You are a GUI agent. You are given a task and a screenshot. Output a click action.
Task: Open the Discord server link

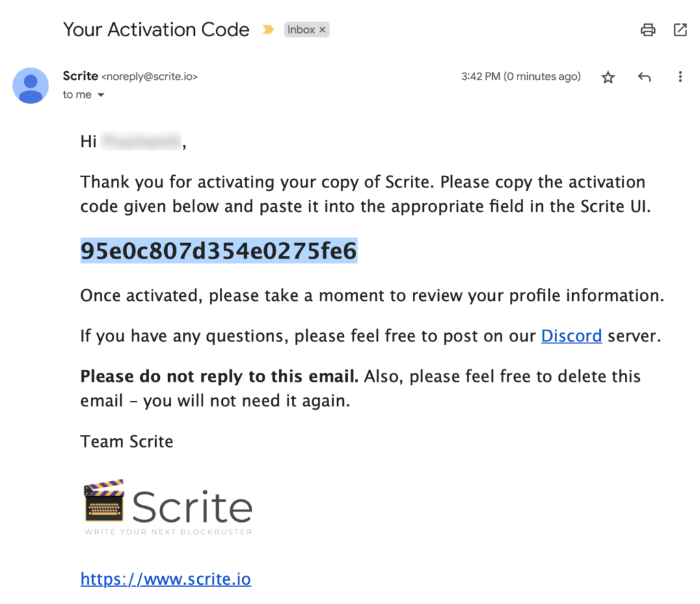coord(571,336)
